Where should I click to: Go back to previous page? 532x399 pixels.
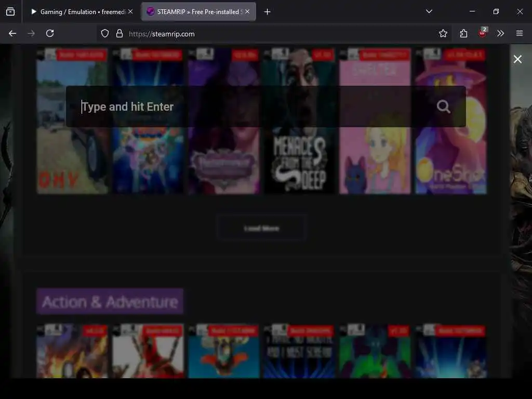[12, 33]
